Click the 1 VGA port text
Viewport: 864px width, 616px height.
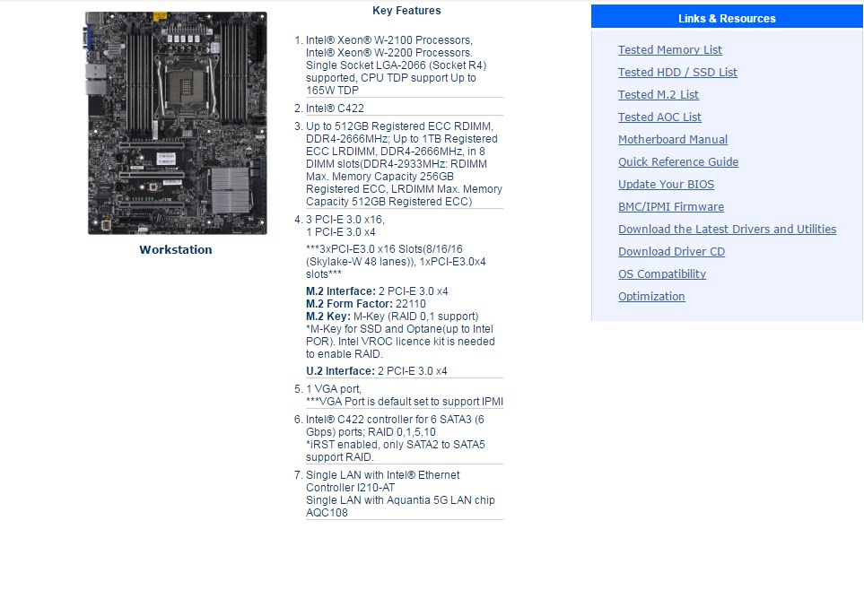tap(334, 389)
